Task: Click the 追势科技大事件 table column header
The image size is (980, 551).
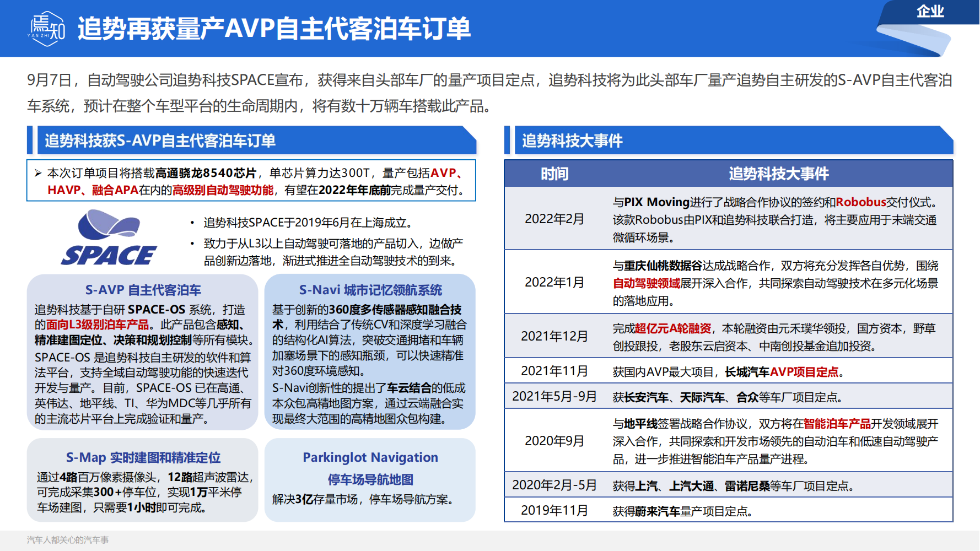Action: click(779, 174)
